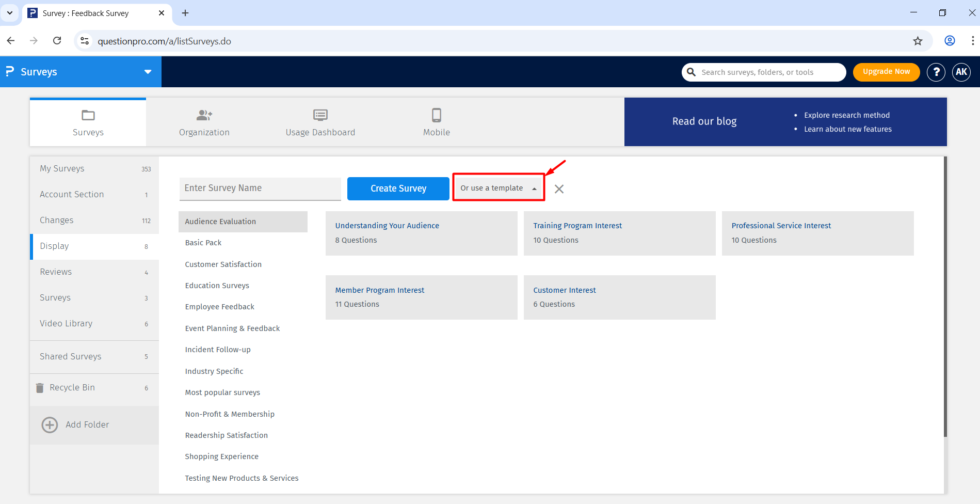Select Testing New Products & Services category
980x504 pixels.
[243, 478]
